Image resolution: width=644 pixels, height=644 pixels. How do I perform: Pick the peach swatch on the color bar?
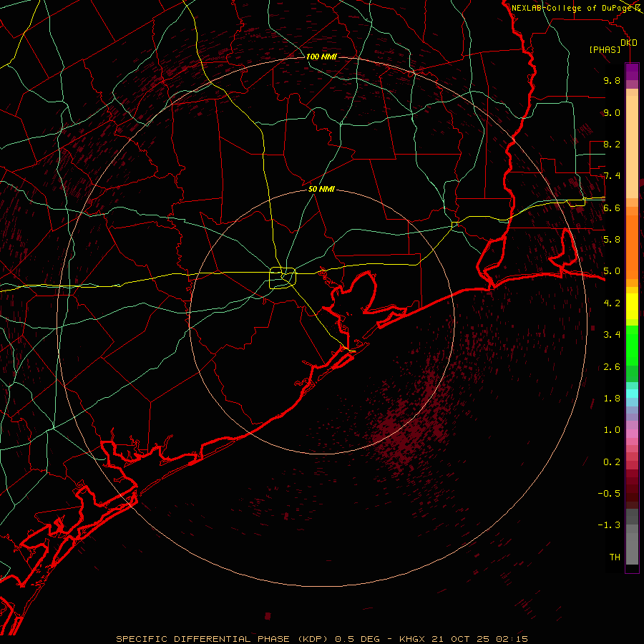point(632,148)
